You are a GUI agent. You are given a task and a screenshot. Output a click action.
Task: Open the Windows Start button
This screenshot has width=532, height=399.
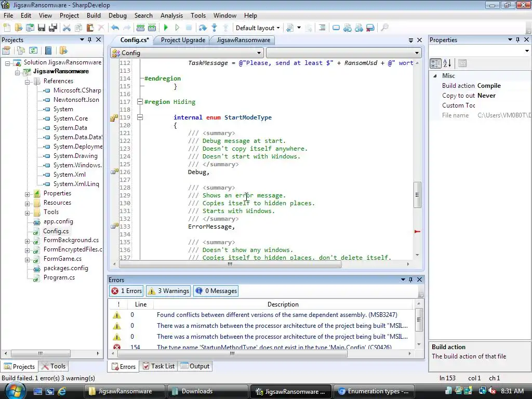coord(15,391)
